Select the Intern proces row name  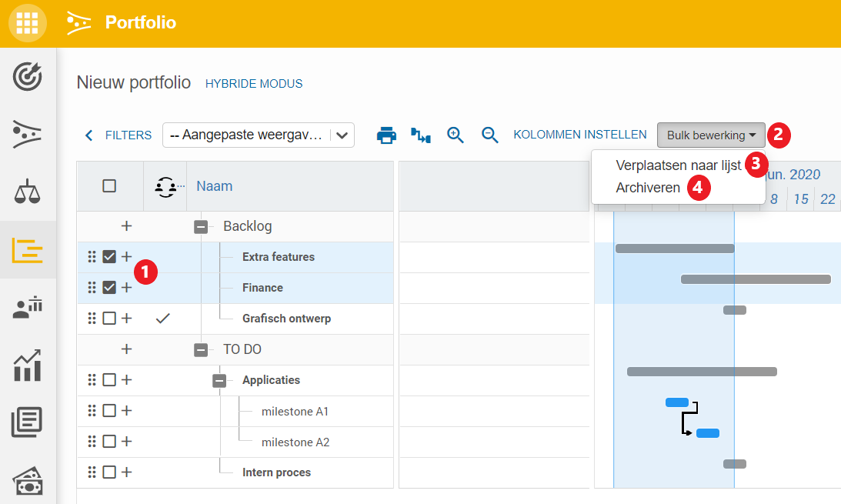[x=277, y=472]
